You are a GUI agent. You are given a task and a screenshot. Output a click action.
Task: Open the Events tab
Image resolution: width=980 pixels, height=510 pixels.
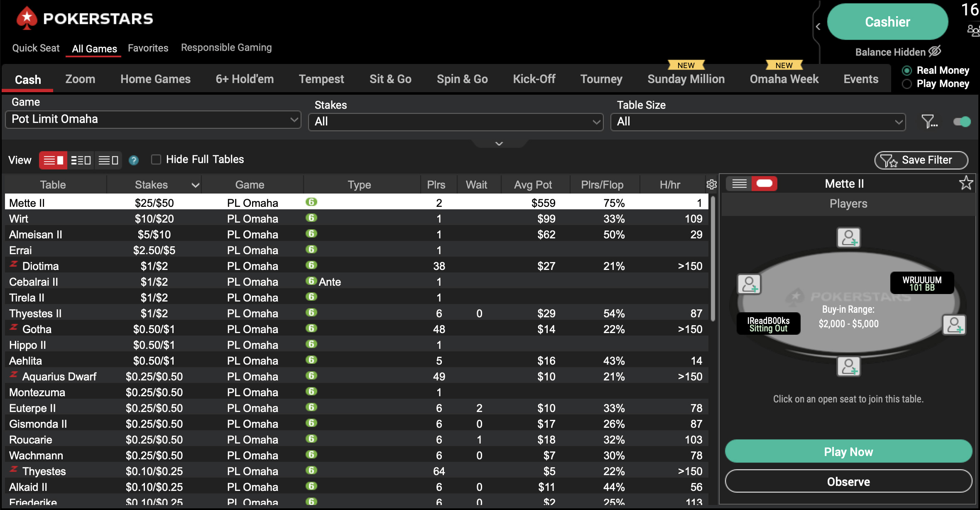[861, 79]
